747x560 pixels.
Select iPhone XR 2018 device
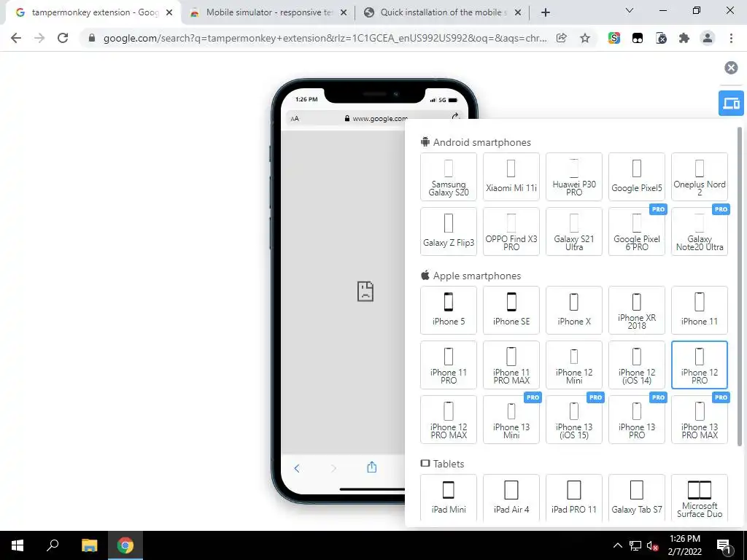(x=636, y=310)
